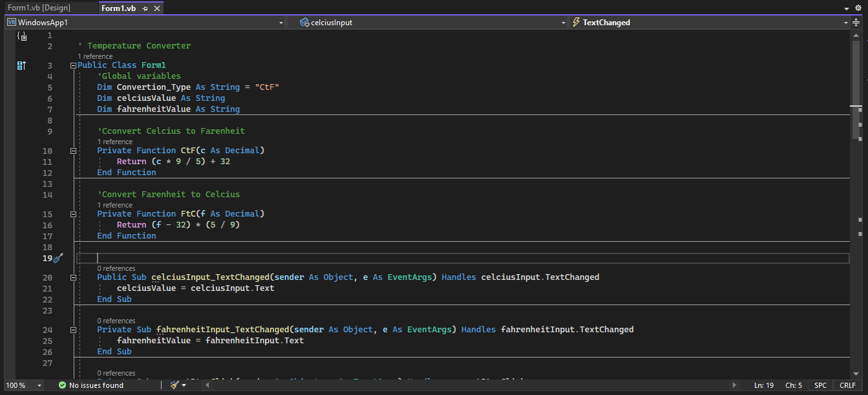
Task: Toggle the SPC spaces/tabs indicator
Action: pos(820,385)
